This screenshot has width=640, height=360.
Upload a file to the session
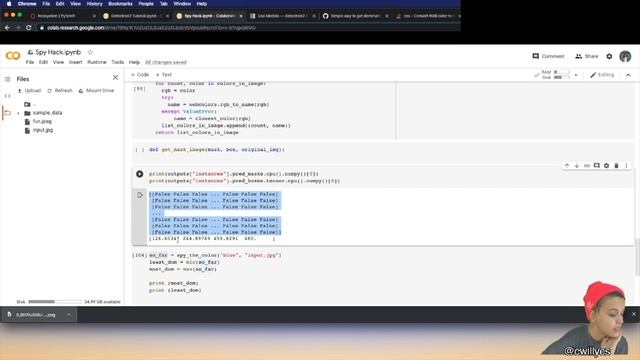[29, 91]
